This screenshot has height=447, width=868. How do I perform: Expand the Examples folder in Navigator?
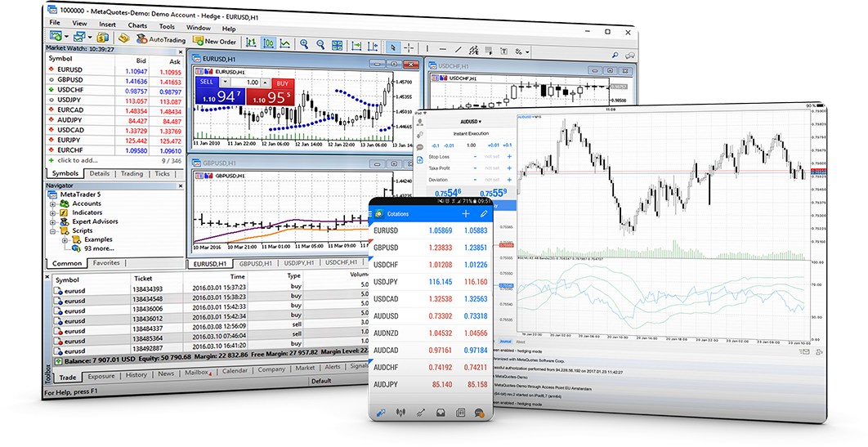[x=65, y=240]
